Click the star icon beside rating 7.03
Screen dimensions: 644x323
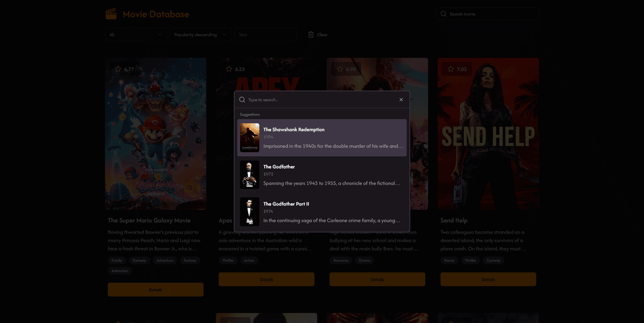click(451, 69)
